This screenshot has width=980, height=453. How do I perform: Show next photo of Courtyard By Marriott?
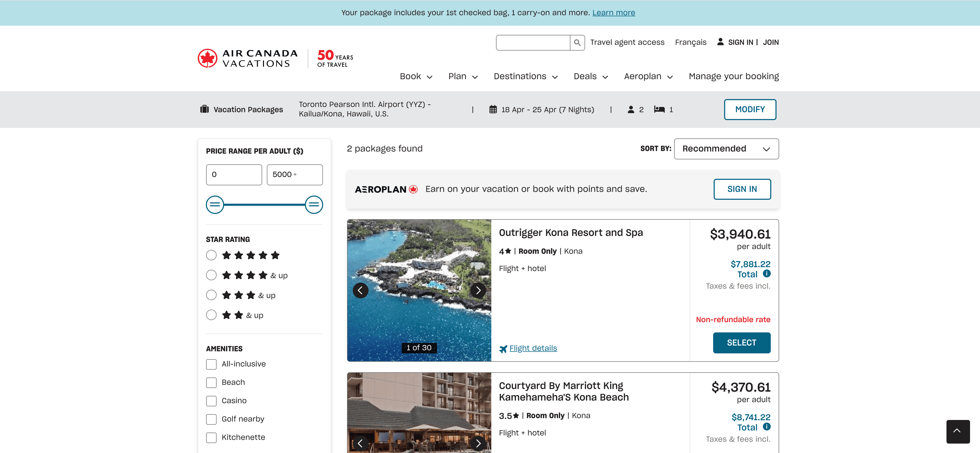coord(478,443)
